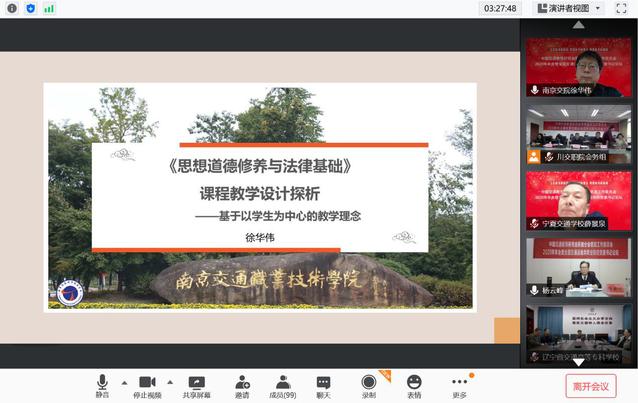
Task: Check the network signal strength icon
Action: coord(49,8)
